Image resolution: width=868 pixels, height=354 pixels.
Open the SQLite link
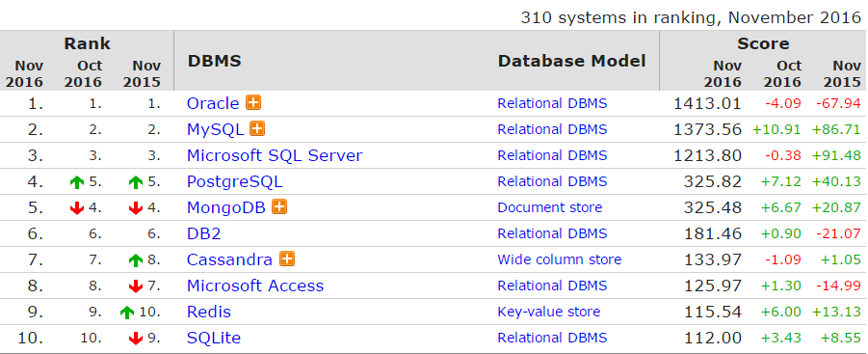(214, 338)
